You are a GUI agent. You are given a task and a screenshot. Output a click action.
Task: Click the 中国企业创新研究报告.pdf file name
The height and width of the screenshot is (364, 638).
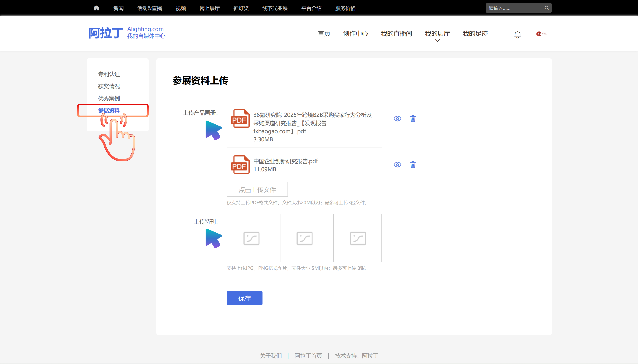point(285,161)
